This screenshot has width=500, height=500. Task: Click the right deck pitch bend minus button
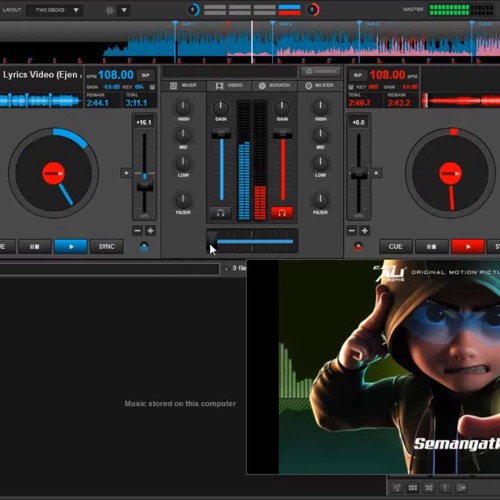click(352, 231)
